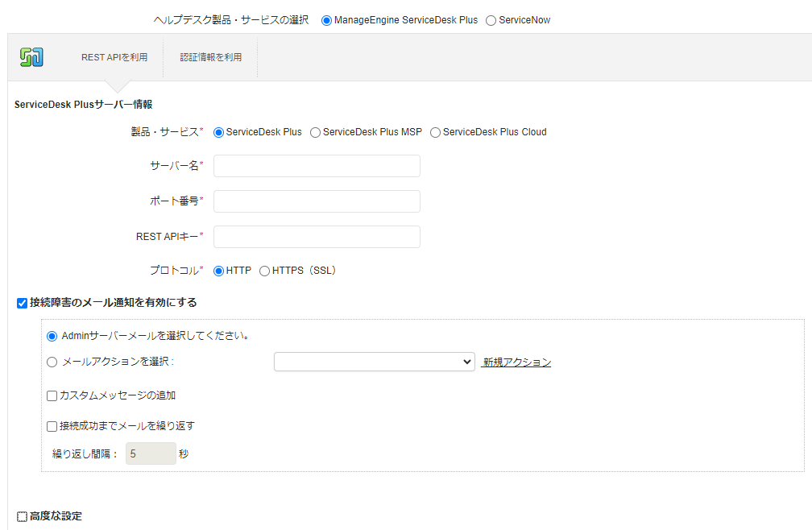Image resolution: width=812 pixels, height=530 pixels.
Task: Select Adminサーバーメール radio option
Action: tap(52, 336)
